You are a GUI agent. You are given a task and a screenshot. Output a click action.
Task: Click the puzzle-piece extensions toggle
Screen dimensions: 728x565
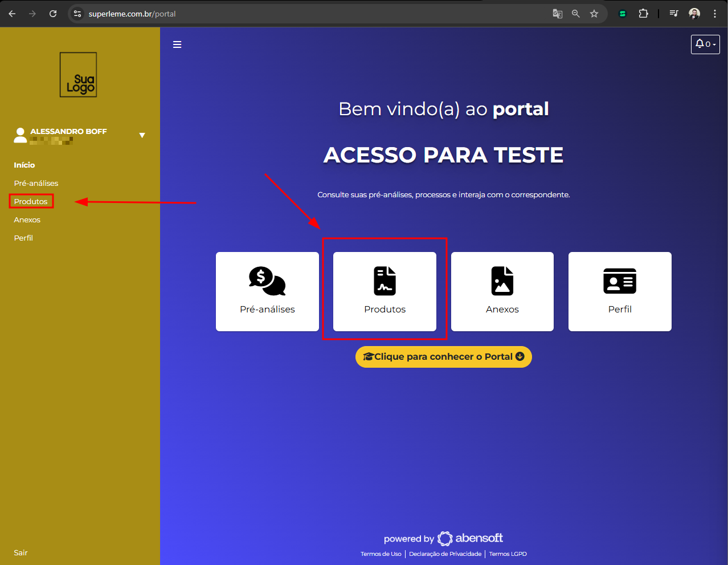coord(643,13)
